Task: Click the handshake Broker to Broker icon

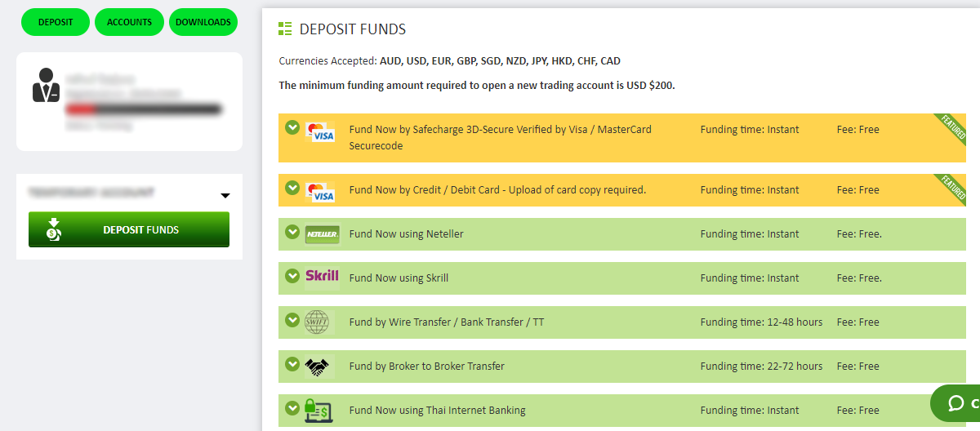Action: (318, 367)
